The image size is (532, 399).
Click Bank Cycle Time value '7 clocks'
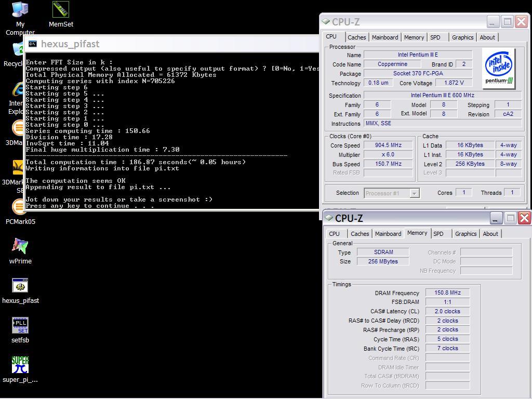pyautogui.click(x=447, y=348)
